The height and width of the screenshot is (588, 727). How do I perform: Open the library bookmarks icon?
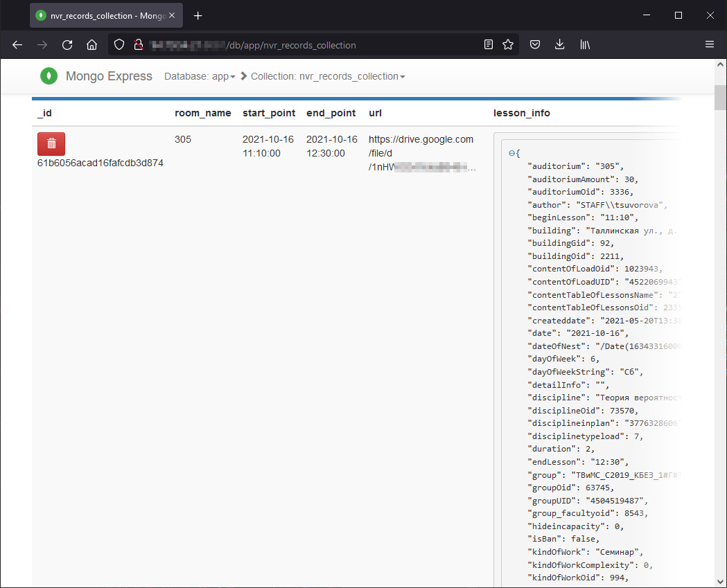click(x=585, y=44)
